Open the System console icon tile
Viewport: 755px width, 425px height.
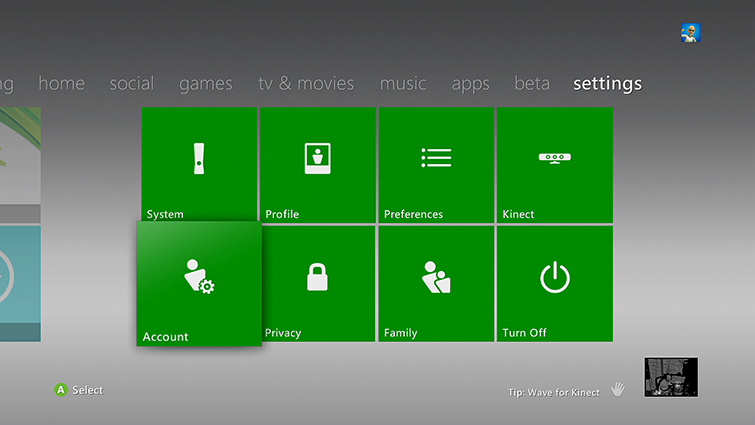pos(199,158)
